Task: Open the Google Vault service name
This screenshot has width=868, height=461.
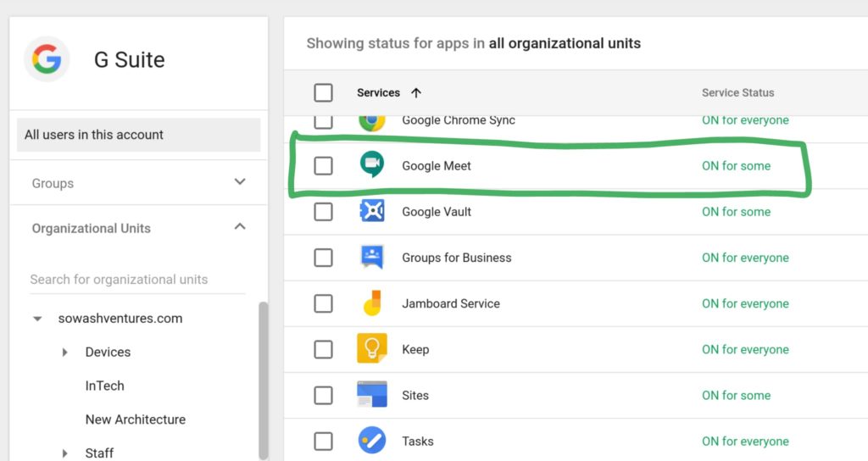Action: tap(437, 212)
